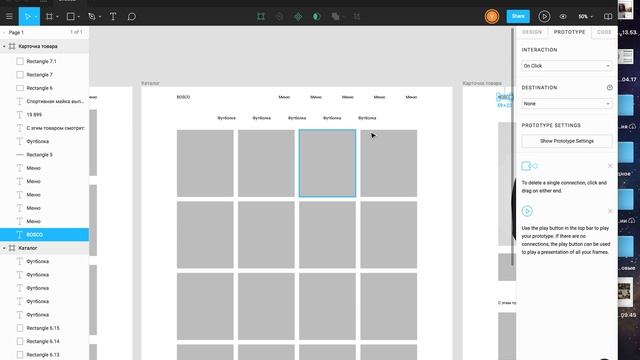
Task: Select the Rectangle 6.13 layer
Action: pyautogui.click(x=44, y=355)
